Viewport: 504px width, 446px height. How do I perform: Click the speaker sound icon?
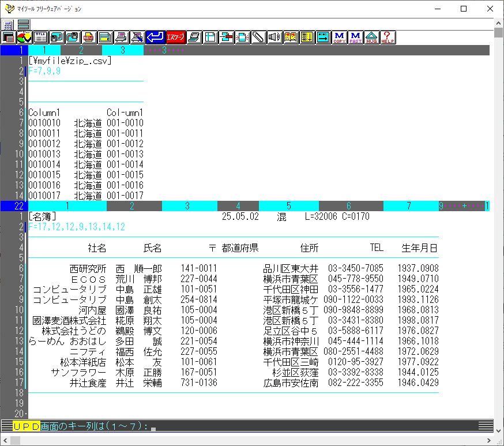click(x=274, y=38)
